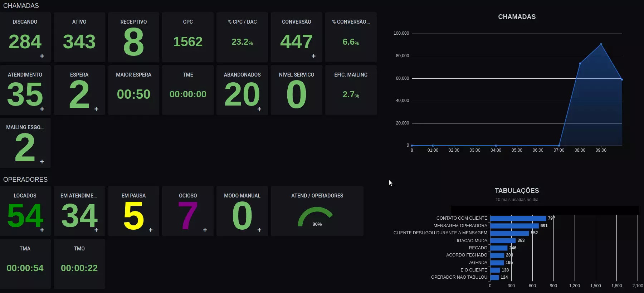644x293 pixels.
Task: Expand the MAILING ESGO... card plus icon
Action: tap(42, 162)
